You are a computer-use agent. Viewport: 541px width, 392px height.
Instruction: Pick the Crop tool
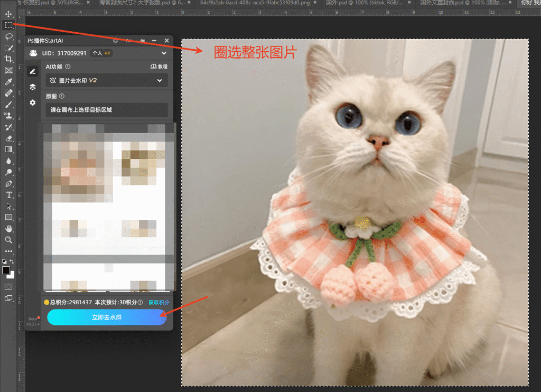(x=8, y=59)
